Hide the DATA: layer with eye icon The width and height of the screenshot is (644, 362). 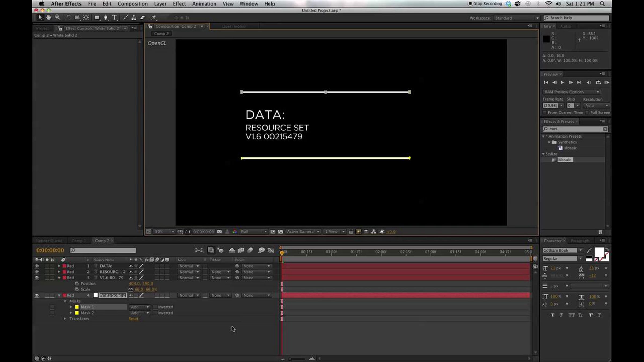click(37, 266)
